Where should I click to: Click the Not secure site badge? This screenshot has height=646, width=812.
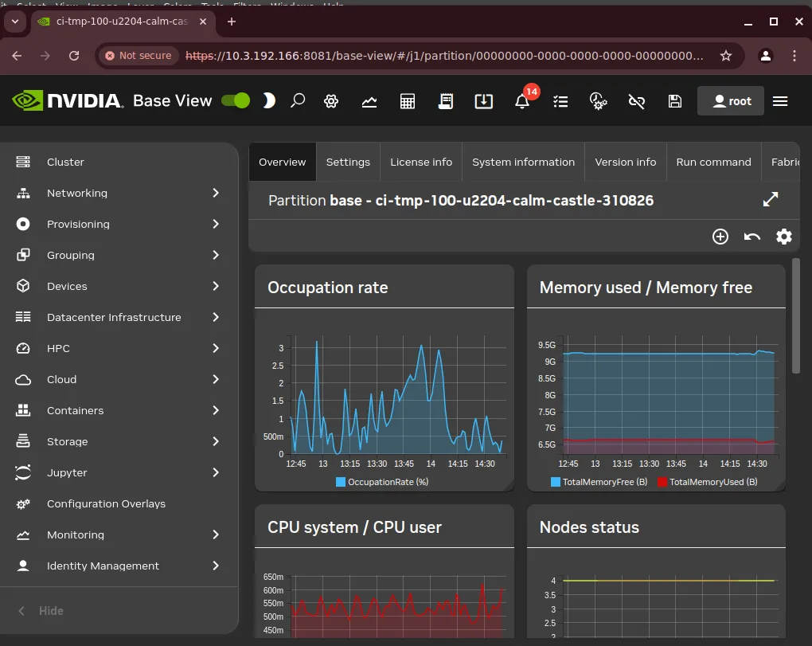(139, 56)
